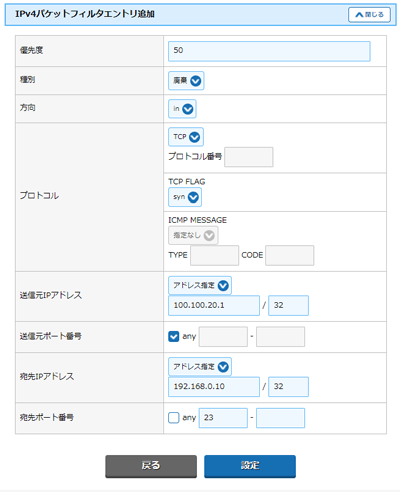Open the 方向 dropdown showing in

tap(182, 109)
